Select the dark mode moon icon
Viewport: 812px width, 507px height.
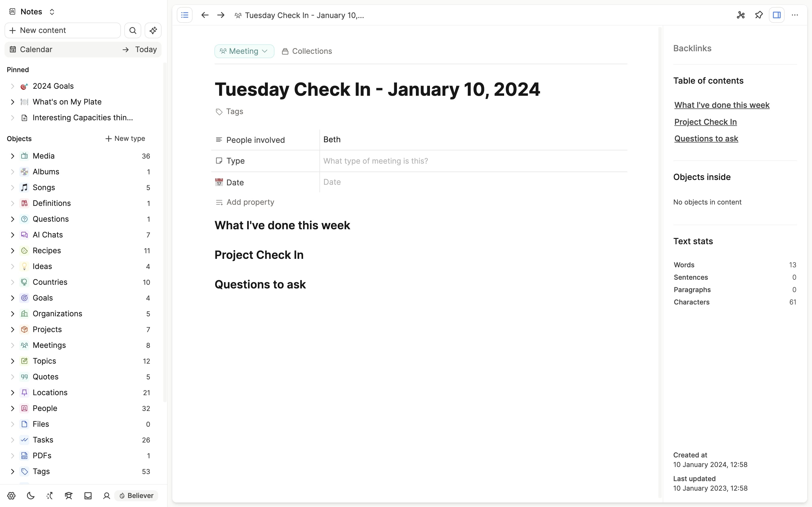click(x=30, y=495)
